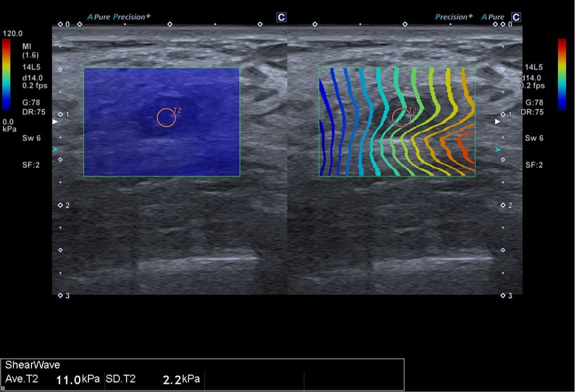Select the T2 circle on the blue elasticity map

click(x=166, y=118)
